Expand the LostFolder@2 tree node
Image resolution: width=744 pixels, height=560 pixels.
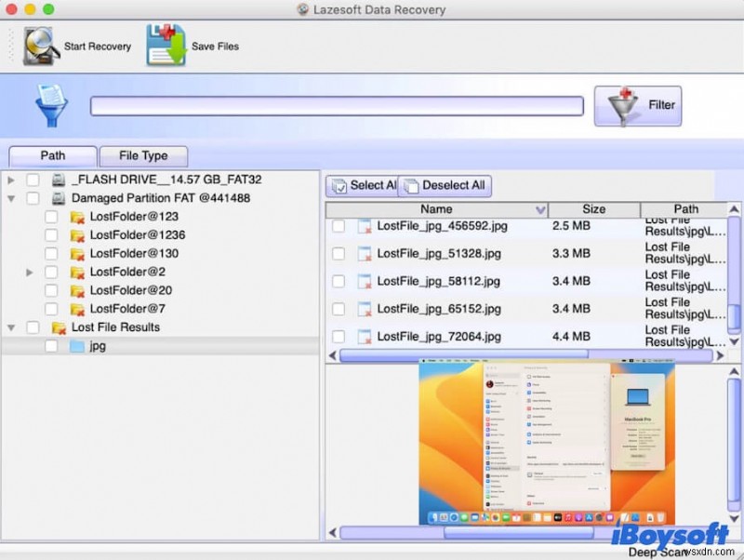pyautogui.click(x=30, y=273)
